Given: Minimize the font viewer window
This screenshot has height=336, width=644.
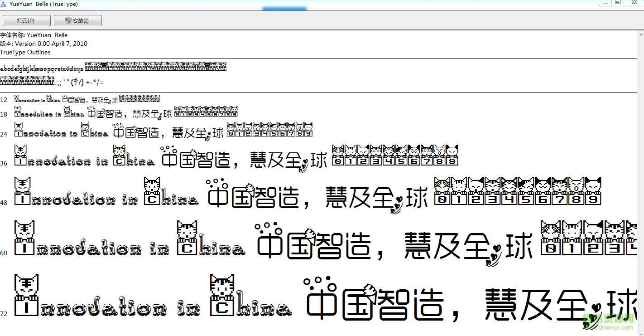Looking at the screenshot, I should (606, 2).
